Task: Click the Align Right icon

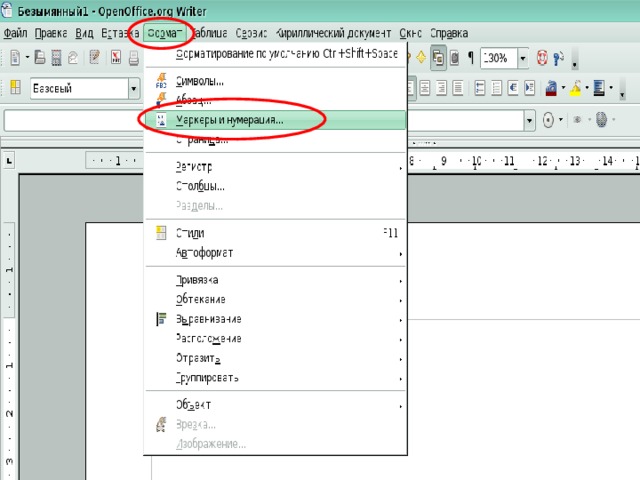Action: 441,88
